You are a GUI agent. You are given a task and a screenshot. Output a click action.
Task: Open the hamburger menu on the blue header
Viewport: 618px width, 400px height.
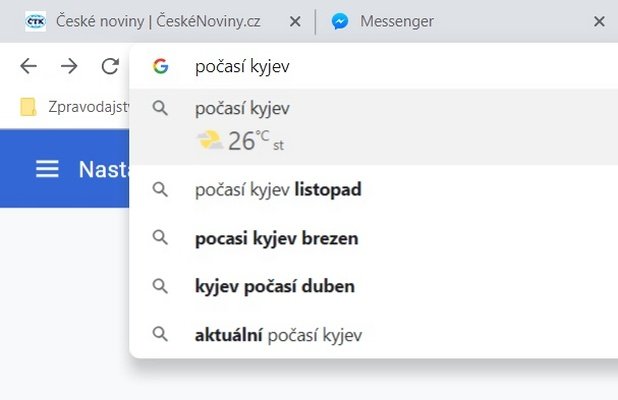47,169
